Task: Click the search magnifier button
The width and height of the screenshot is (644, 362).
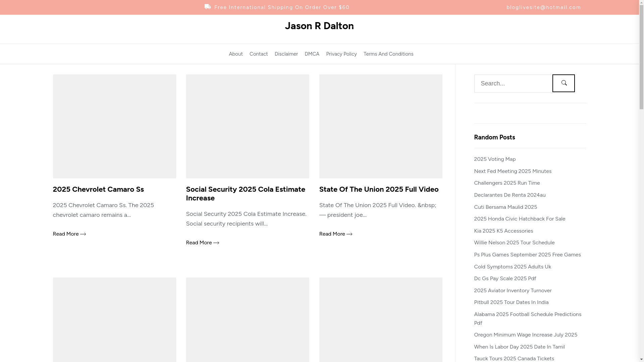Action: 563,83
